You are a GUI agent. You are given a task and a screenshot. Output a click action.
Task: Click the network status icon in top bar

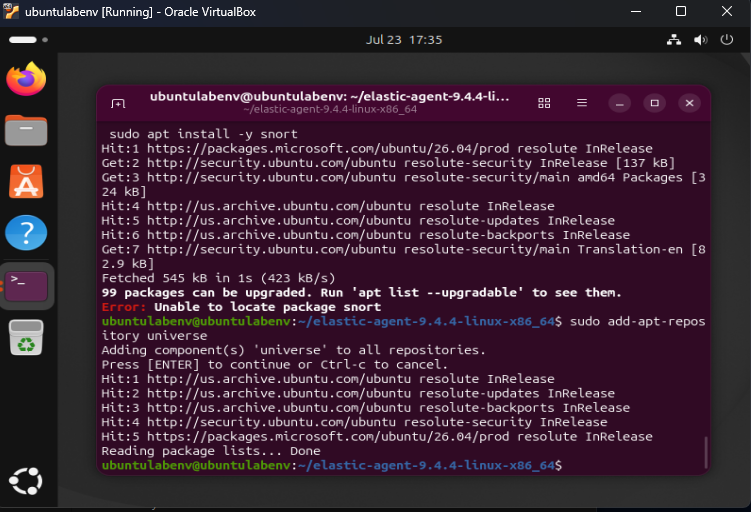(674, 40)
